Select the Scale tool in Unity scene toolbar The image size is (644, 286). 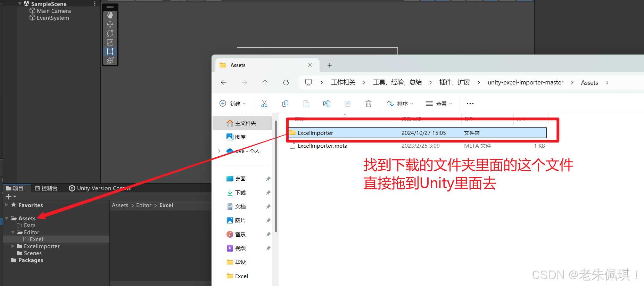click(x=110, y=42)
